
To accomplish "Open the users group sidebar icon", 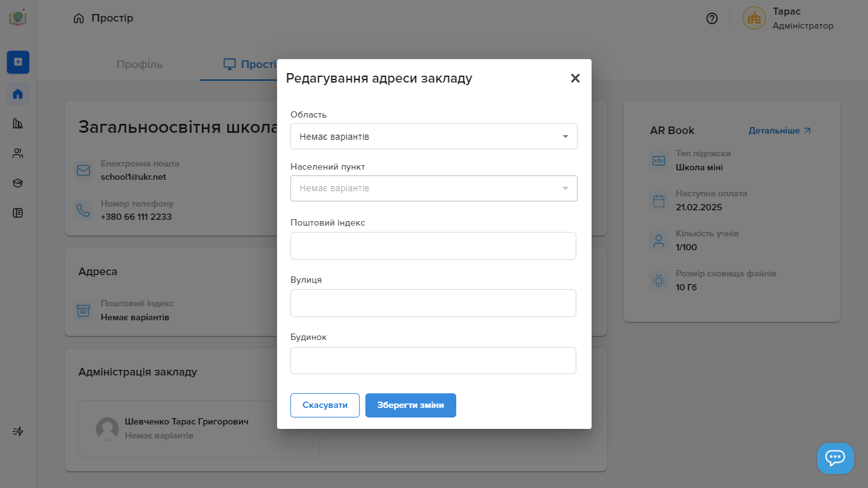I will [18, 153].
